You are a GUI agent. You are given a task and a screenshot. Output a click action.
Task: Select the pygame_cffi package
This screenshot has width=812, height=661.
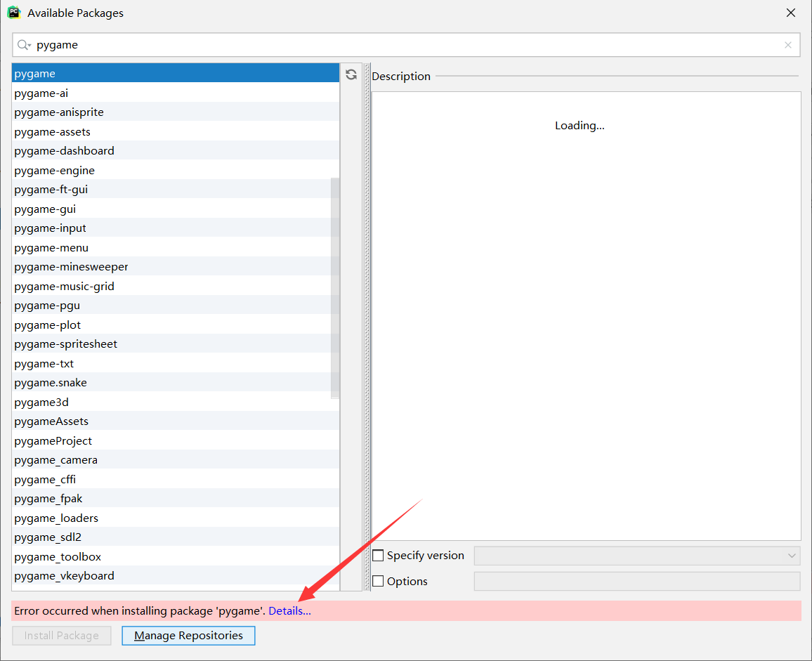coord(176,479)
